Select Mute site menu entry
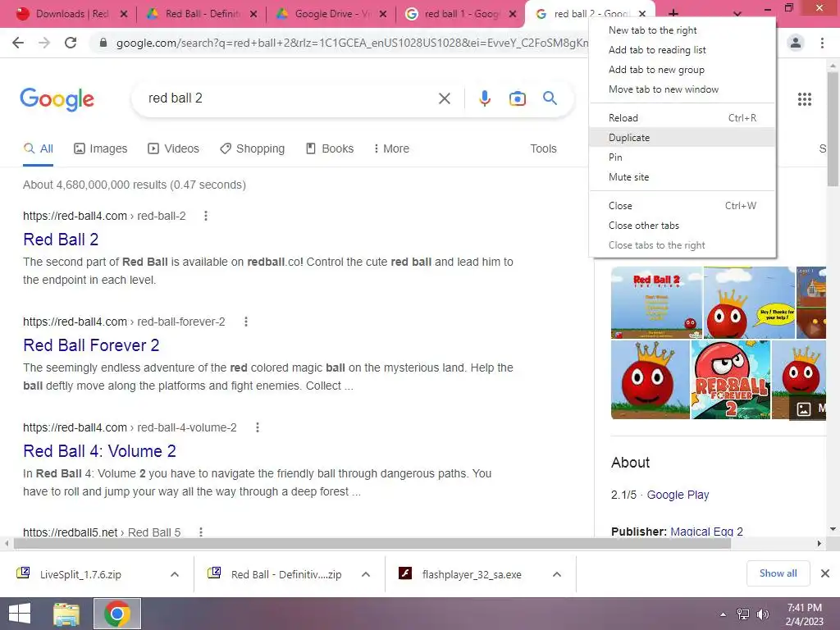Image resolution: width=840 pixels, height=630 pixels. [x=682, y=177]
